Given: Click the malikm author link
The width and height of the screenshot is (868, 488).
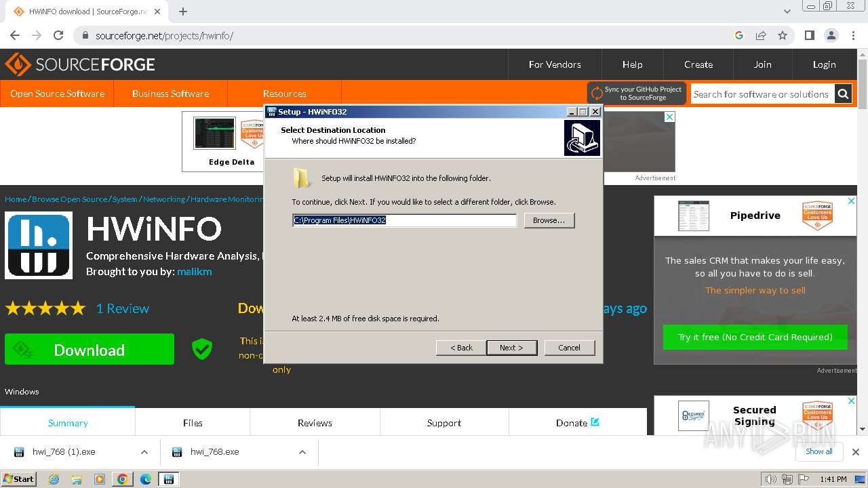Looking at the screenshot, I should pos(195,271).
